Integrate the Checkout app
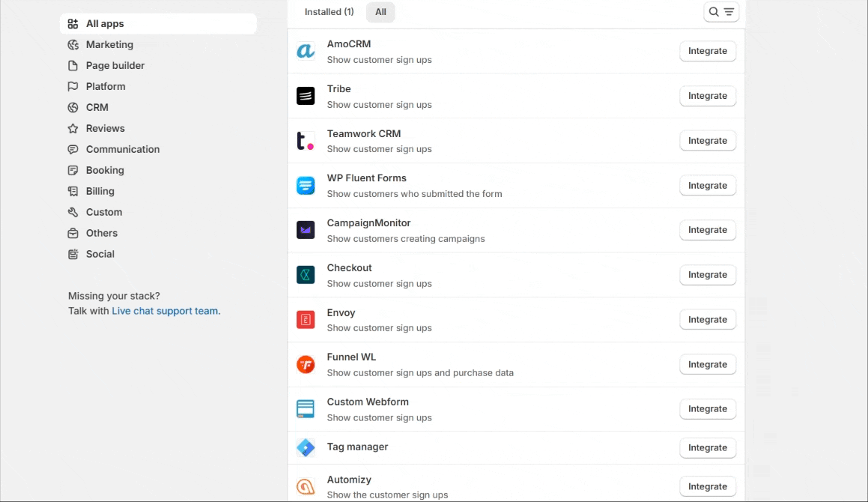The image size is (868, 502). [707, 275]
